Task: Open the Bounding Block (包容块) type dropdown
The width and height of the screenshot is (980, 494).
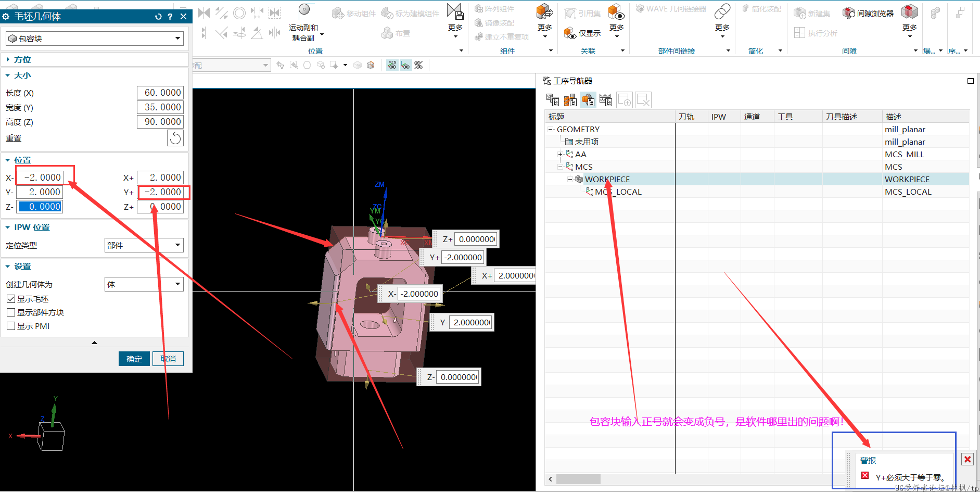Action: click(x=95, y=39)
